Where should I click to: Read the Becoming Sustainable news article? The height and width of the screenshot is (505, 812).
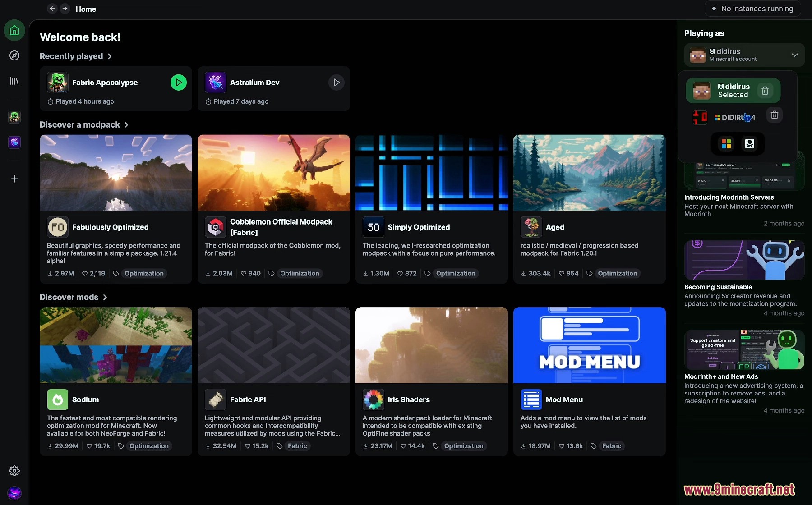click(x=718, y=287)
